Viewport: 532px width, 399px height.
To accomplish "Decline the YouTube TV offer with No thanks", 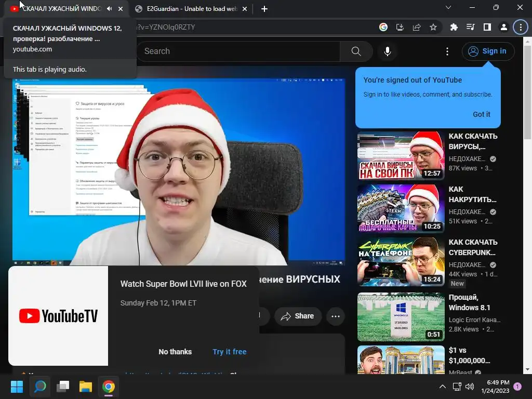I will 175,352.
